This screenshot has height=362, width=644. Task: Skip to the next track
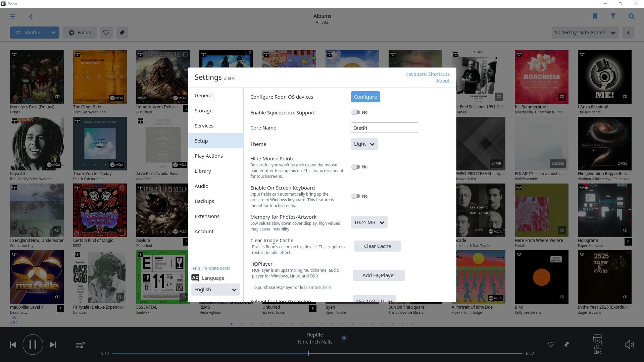pyautogui.click(x=53, y=345)
